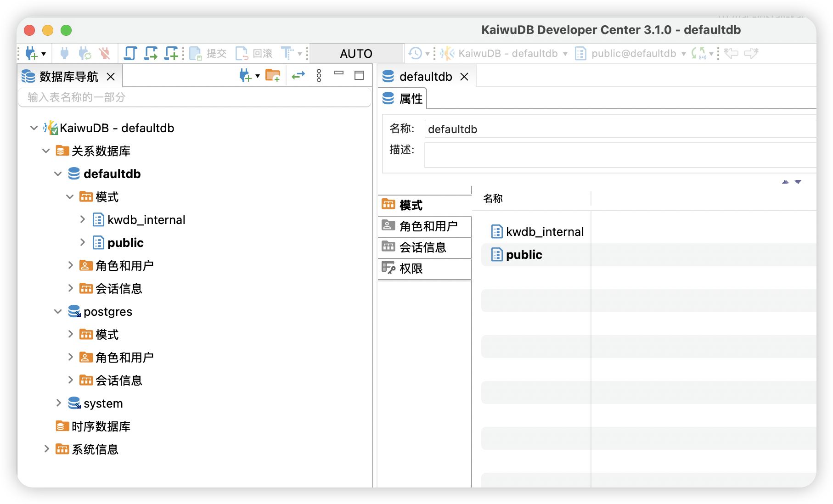Close the 数据库导航 panel tab
The height and width of the screenshot is (504, 833).
111,77
